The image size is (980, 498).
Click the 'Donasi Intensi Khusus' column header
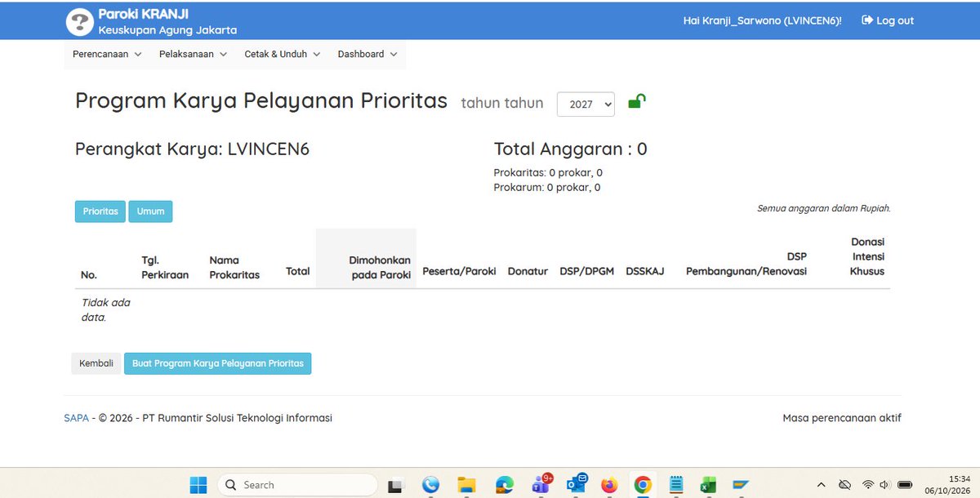[x=867, y=256]
